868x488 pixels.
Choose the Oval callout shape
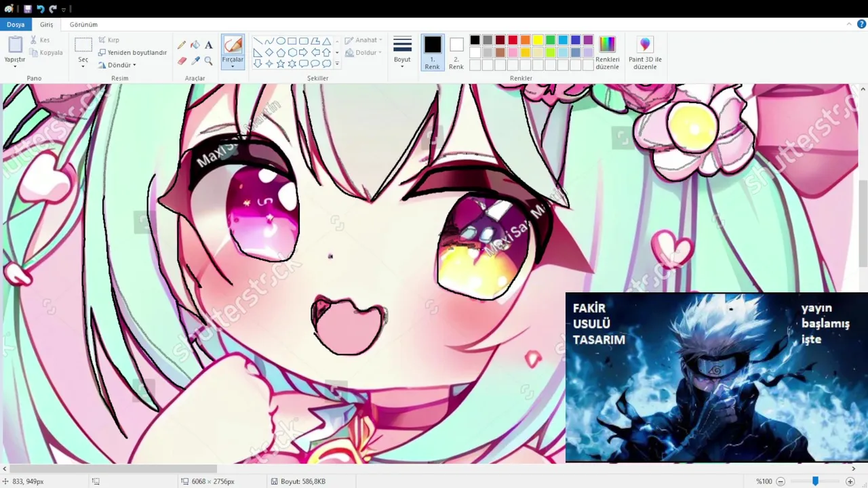coord(315,64)
